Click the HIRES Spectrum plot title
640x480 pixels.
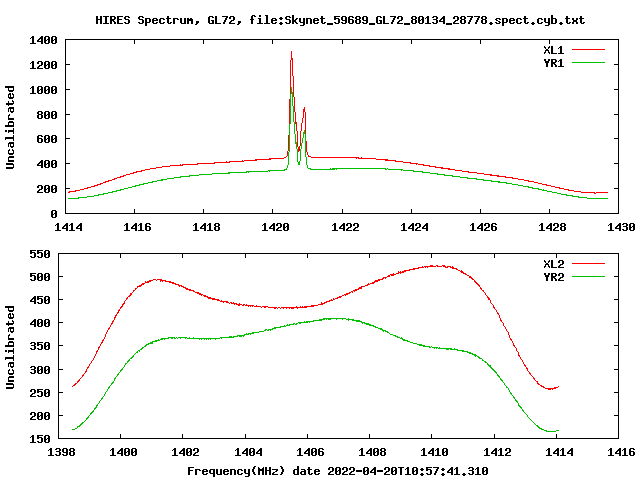340,20
